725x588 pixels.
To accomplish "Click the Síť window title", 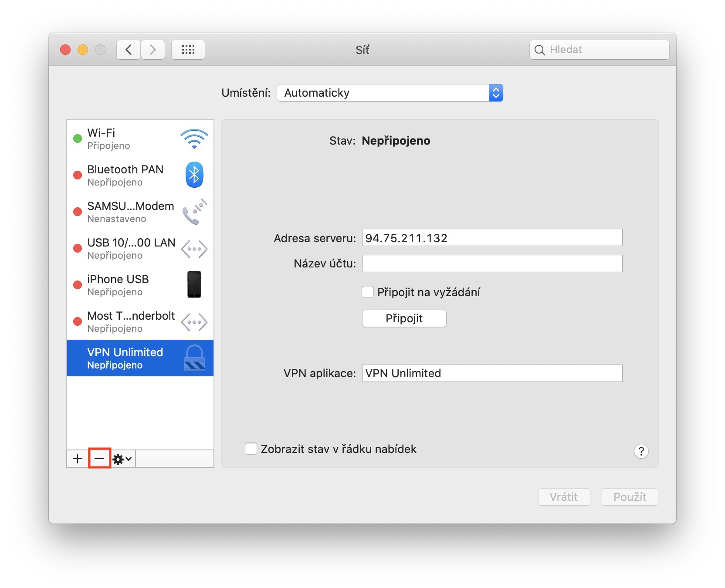I will click(362, 50).
